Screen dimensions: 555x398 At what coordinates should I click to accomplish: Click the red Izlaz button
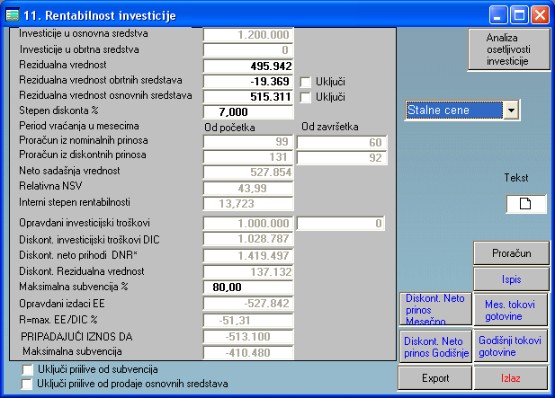point(510,378)
